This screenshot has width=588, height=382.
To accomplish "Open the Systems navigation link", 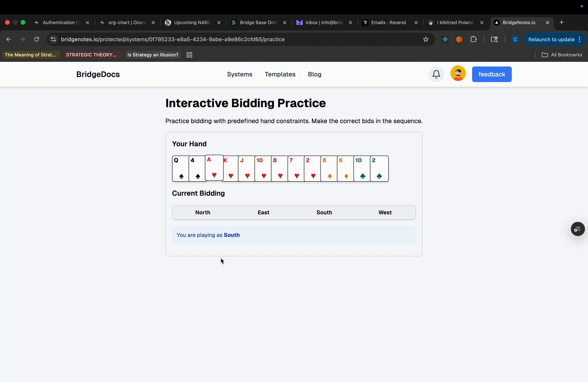I will coord(239,74).
